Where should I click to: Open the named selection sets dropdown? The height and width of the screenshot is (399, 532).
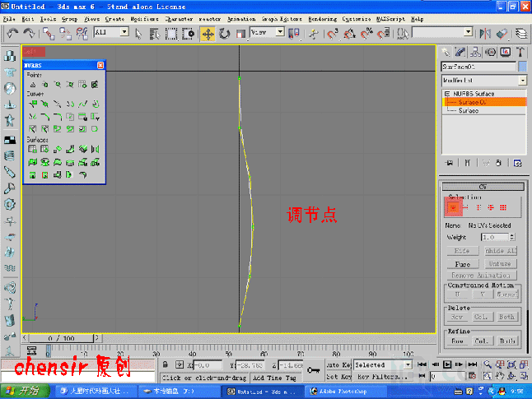[469, 32]
